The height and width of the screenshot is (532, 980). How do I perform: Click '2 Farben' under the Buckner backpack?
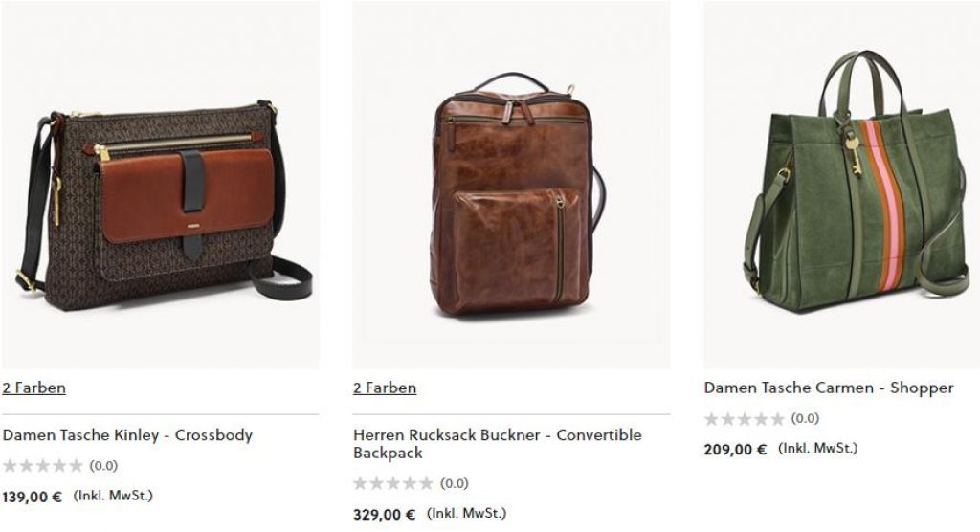pos(385,388)
